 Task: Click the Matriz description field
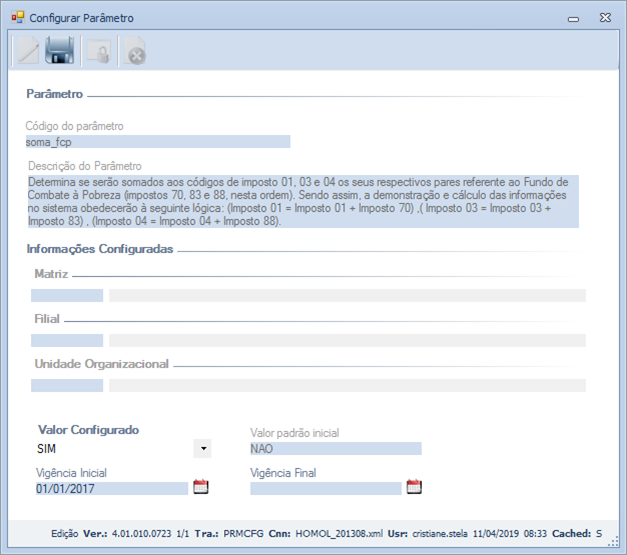(347, 295)
